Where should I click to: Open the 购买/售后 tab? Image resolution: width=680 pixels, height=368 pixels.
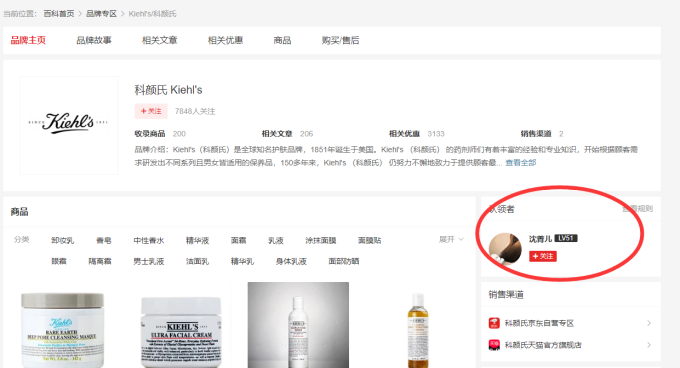(x=340, y=40)
